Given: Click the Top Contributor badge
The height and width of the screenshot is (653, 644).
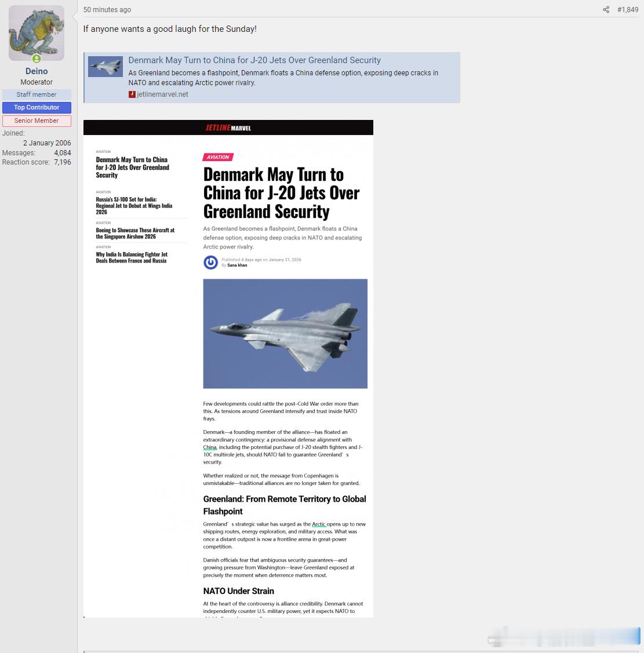Looking at the screenshot, I should pyautogui.click(x=37, y=107).
